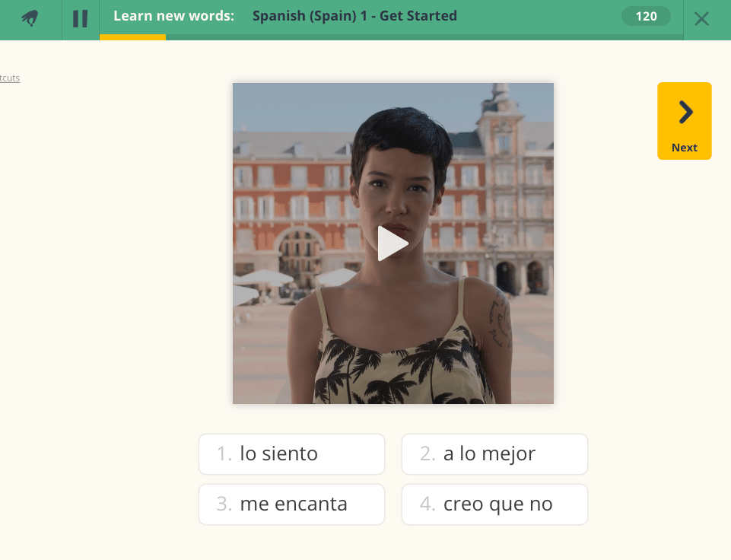Viewport: 731px width, 560px height.
Task: Click the number 4 beside "creo que no"
Action: pos(427,504)
